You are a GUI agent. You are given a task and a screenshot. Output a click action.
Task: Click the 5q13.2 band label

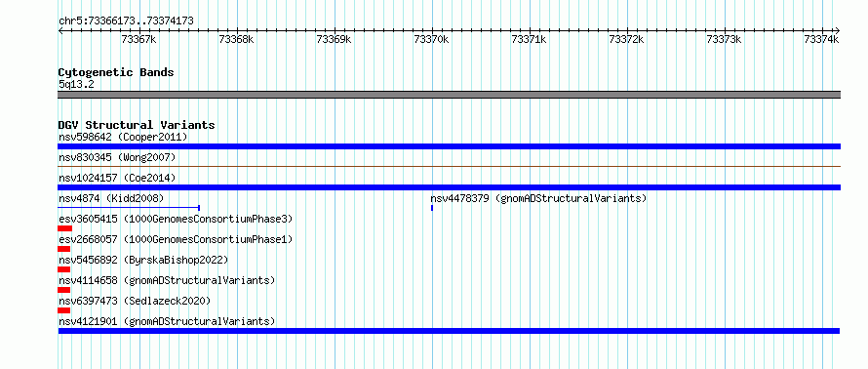coord(76,84)
